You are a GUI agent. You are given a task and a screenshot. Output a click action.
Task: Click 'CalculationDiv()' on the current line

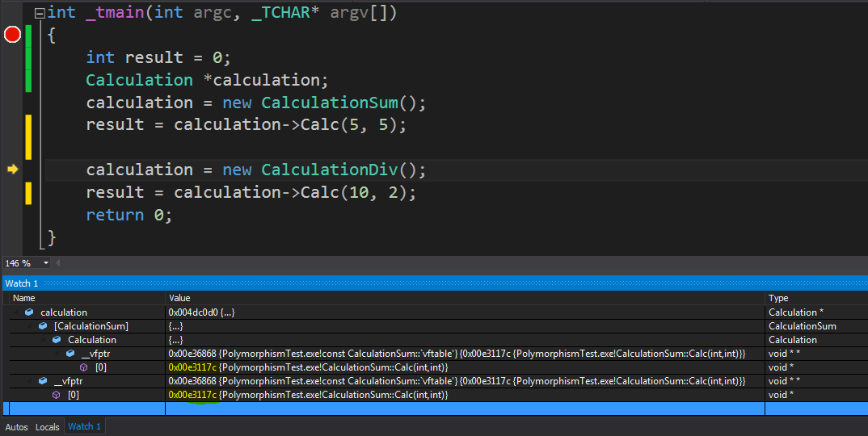[339, 170]
